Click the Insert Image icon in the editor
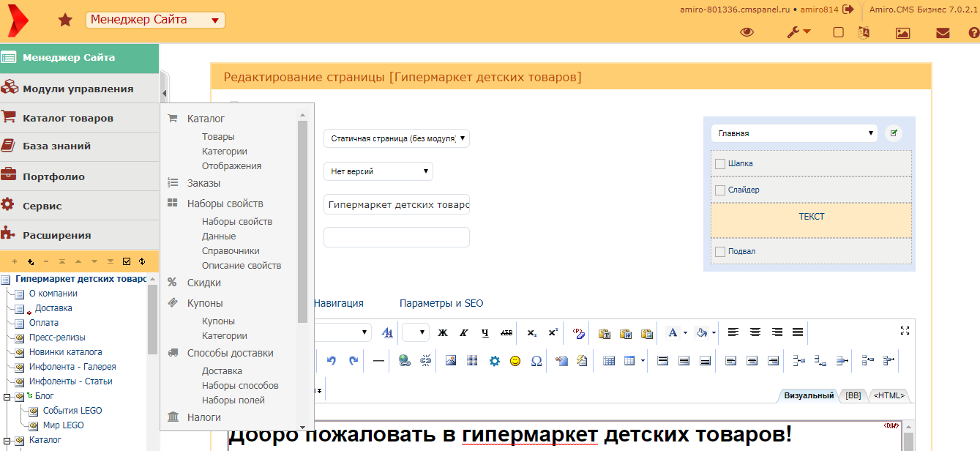980x451 pixels. pos(450,360)
